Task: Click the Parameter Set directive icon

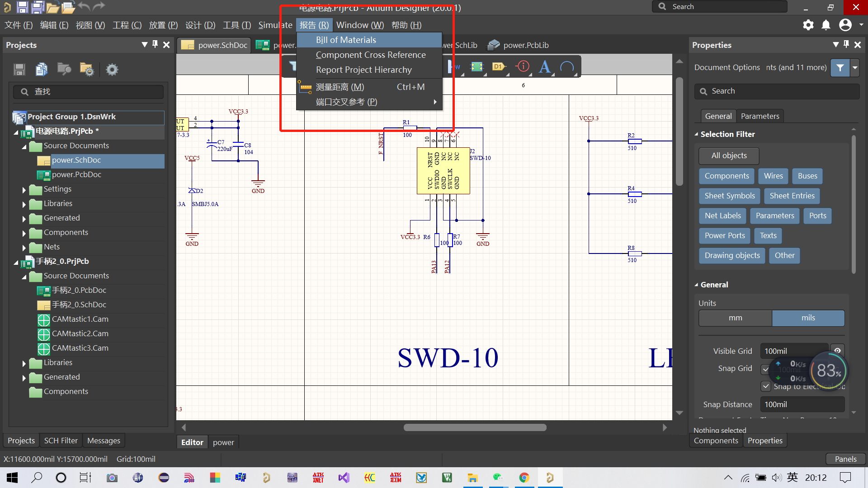Action: pyautogui.click(x=523, y=67)
